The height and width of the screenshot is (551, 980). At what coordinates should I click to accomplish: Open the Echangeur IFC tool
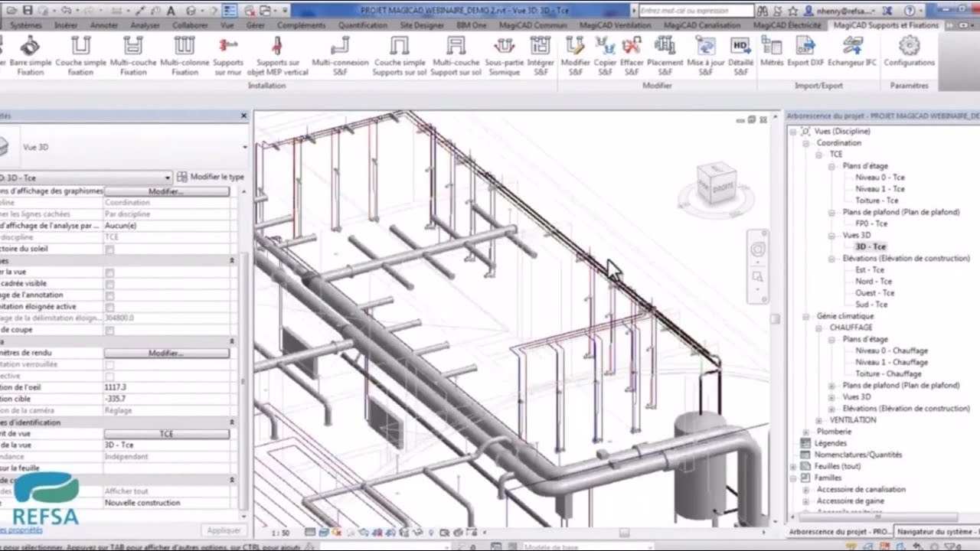(852, 52)
